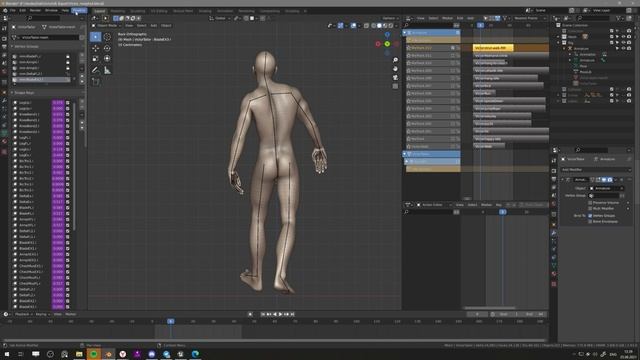Viewport: 640px width, 360px height.
Task: Toggle the Multi Modifier checkbox
Action: (590, 208)
